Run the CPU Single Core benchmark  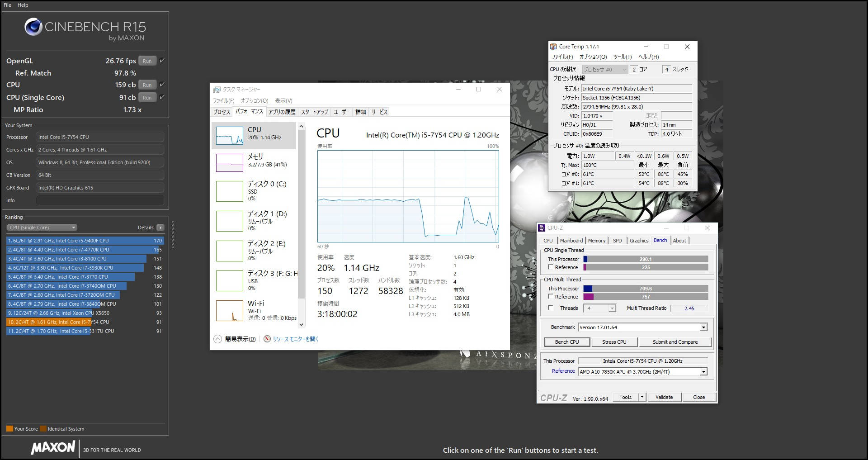[x=147, y=97]
